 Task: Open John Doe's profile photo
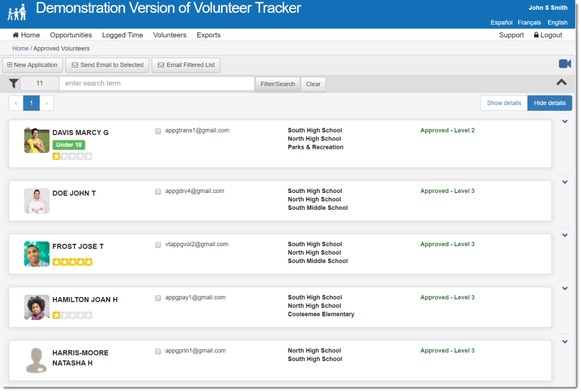[x=37, y=201]
